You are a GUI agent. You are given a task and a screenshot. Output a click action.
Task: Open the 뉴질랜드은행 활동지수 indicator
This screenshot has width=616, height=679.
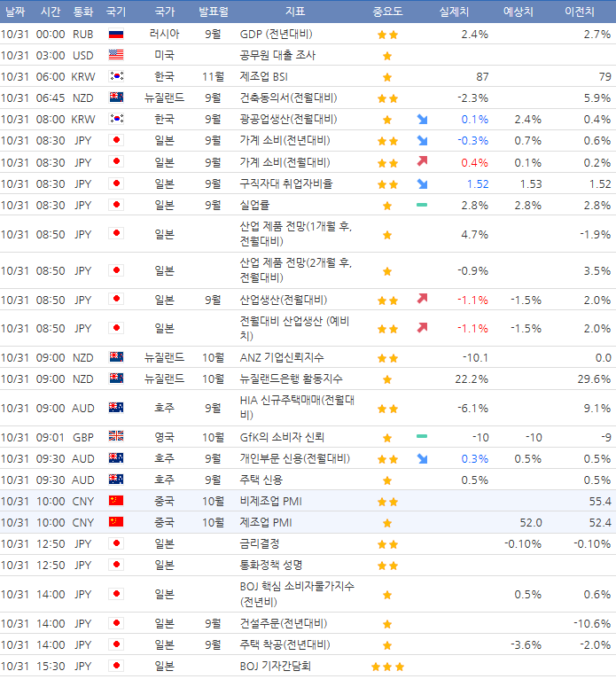coord(291,379)
